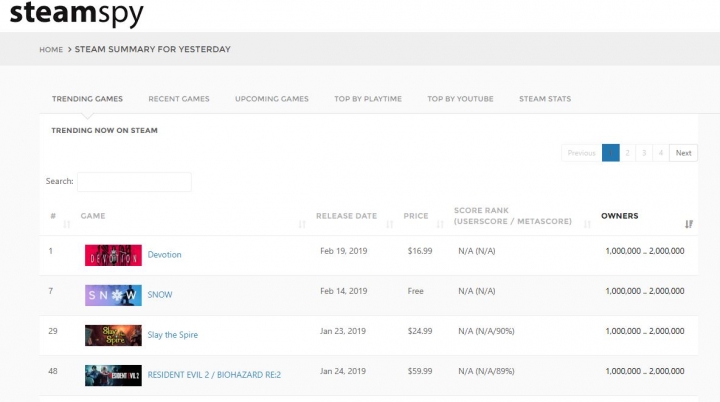Open the Slay the Spire link

pos(173,334)
